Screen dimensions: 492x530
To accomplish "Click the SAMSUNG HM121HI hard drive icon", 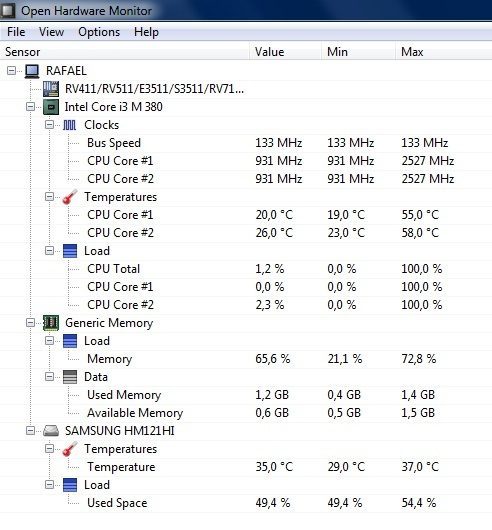I will pos(51,431).
